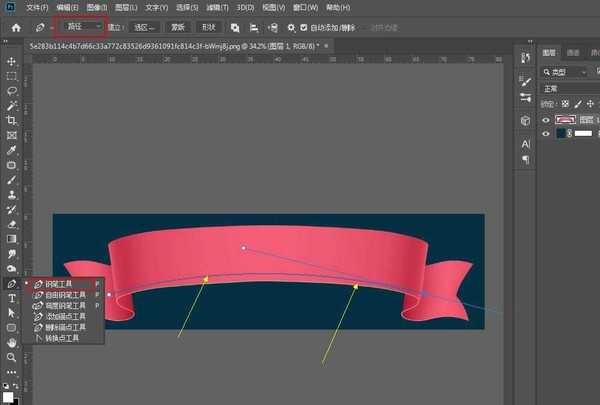Open the pen mode dropdown 路径
Screen dimensions: 600x405
point(82,26)
